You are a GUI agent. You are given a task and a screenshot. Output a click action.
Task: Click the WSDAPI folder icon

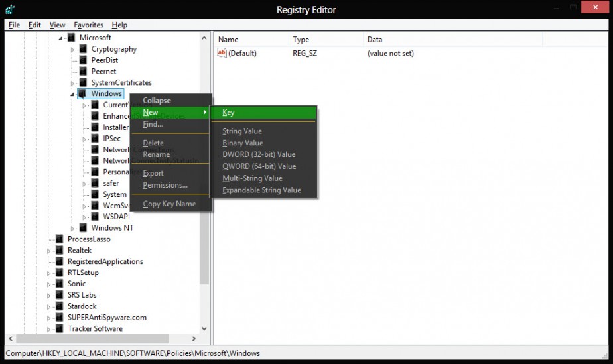[x=95, y=217]
